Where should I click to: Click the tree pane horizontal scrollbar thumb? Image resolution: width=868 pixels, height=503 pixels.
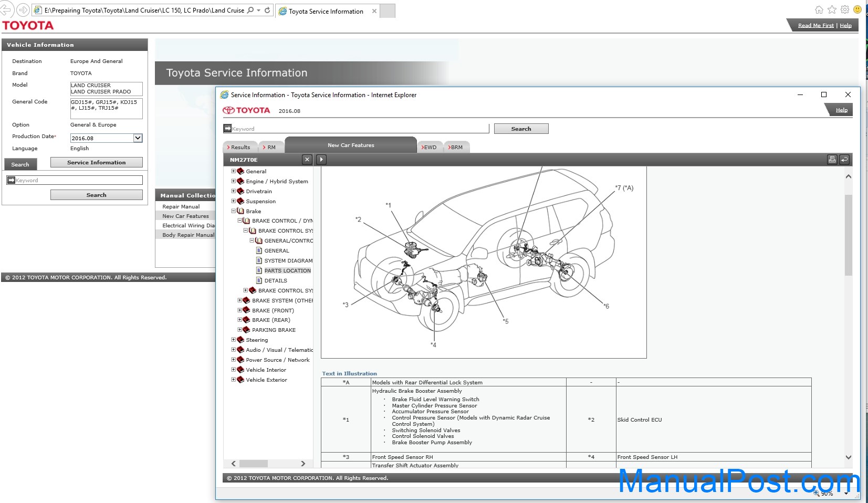click(254, 464)
